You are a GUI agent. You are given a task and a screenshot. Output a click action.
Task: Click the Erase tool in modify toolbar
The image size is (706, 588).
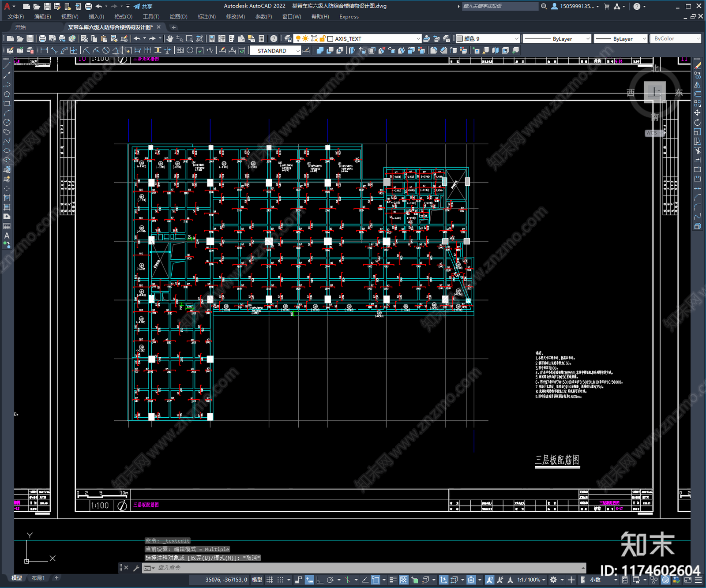click(697, 65)
